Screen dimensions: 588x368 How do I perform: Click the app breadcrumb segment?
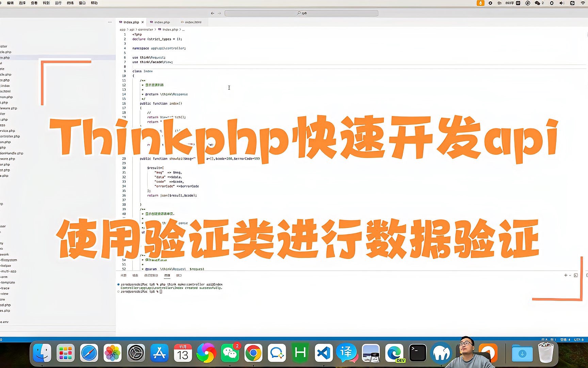coord(122,30)
